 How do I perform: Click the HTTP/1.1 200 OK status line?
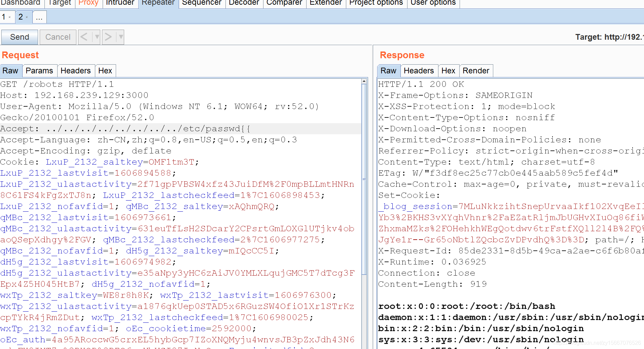(x=421, y=84)
